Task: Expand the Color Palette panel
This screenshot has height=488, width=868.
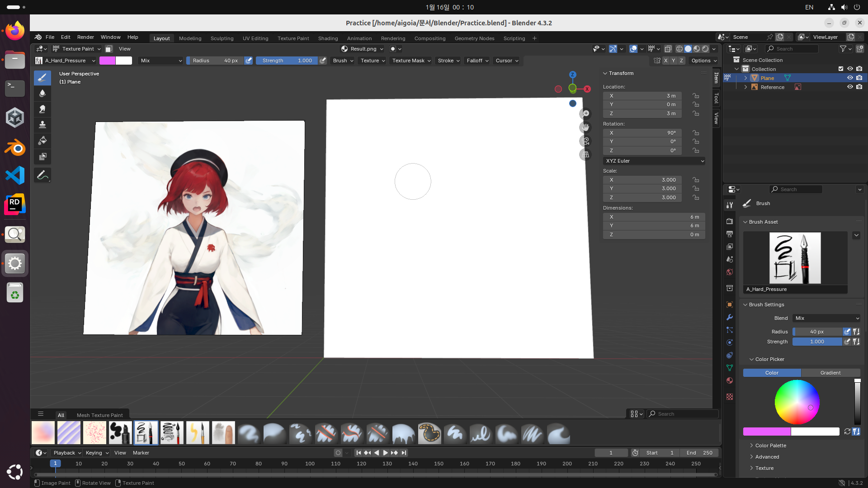Action: 770,446
